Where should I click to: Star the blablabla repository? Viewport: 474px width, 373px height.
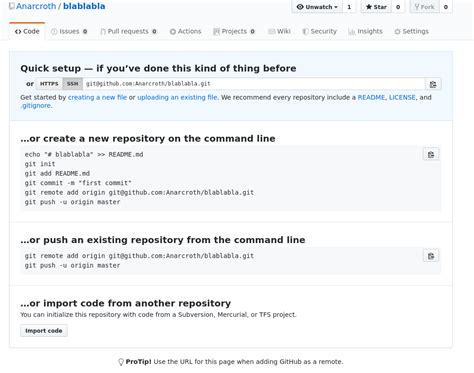[376, 7]
